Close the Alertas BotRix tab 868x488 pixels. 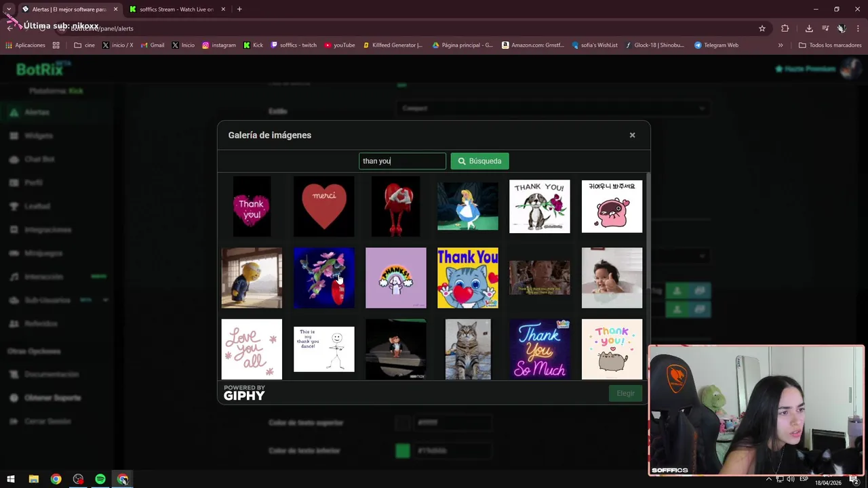(115, 9)
